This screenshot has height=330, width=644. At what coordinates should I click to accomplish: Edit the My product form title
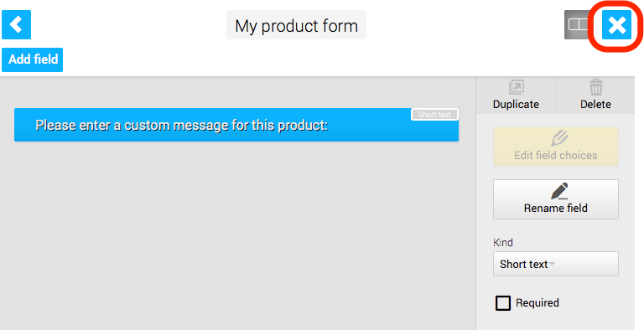click(x=296, y=26)
